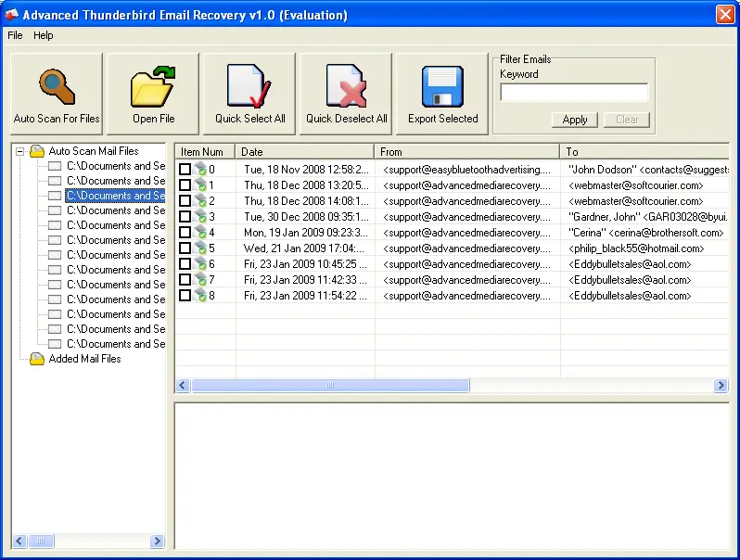
Task: Check the box for email item 2
Action: point(185,200)
